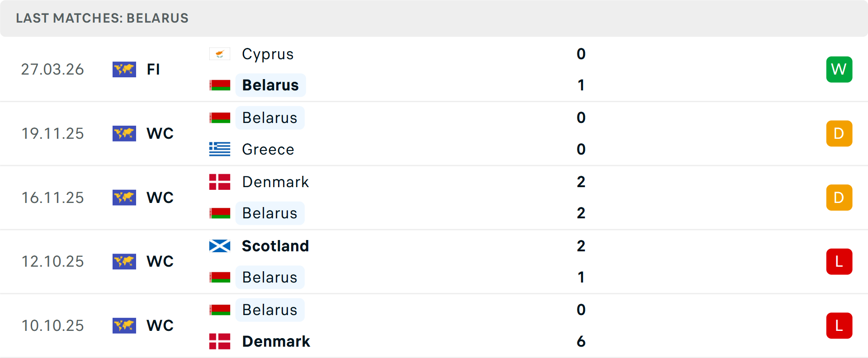Select highlighted Belarus in the 27.03.26 match
Viewport: 868px width, 358px height.
[270, 85]
